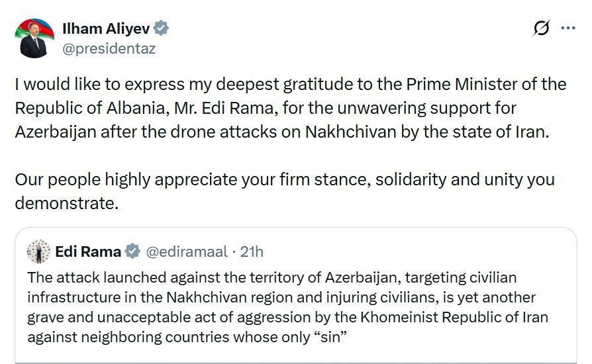Click Ilham Aliyev's profile picture
The width and height of the screenshot is (592, 364).
(34, 38)
